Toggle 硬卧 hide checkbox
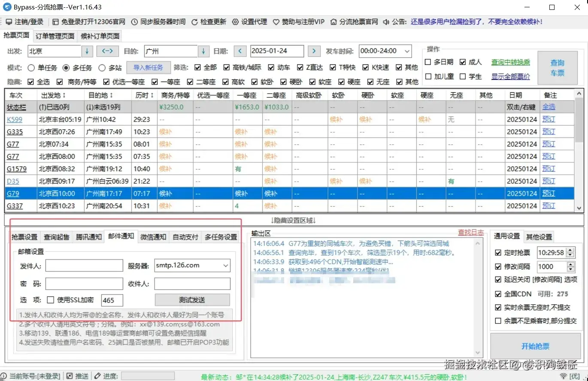The image size is (588, 381). [284, 82]
